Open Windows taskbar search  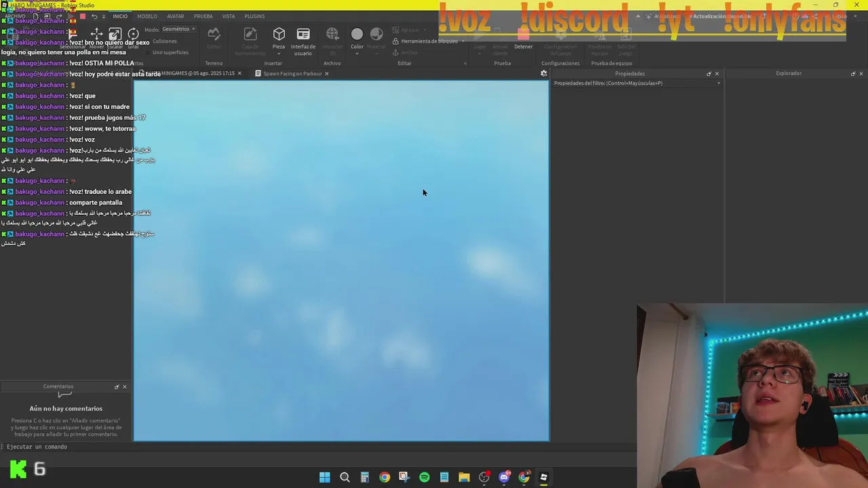coord(344,477)
